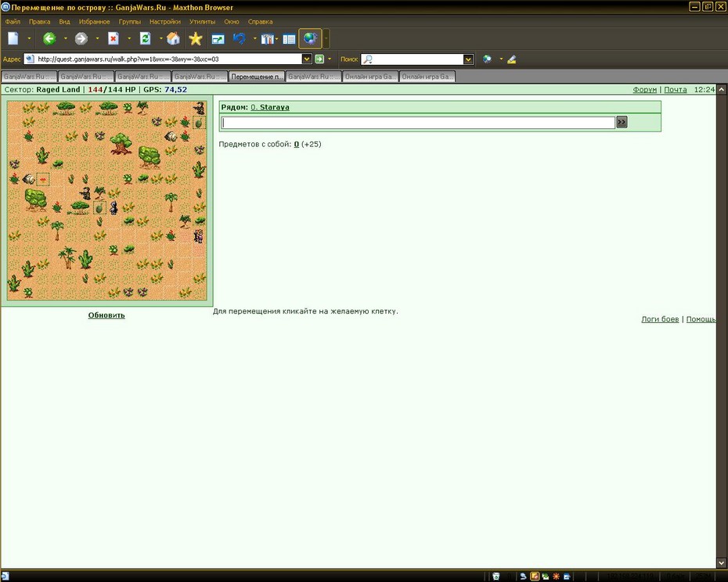Image resolution: width=728 pixels, height=582 pixels.
Task: Send message with the >> button
Action: tap(622, 123)
